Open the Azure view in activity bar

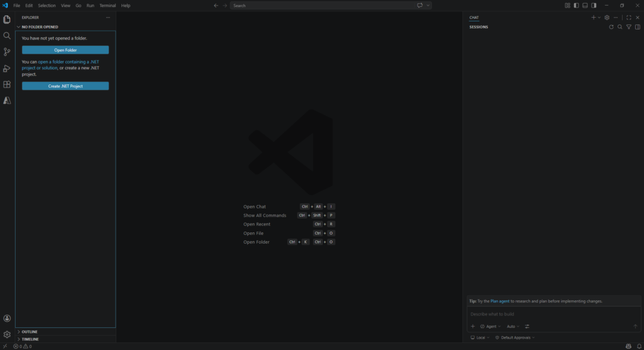click(x=7, y=100)
